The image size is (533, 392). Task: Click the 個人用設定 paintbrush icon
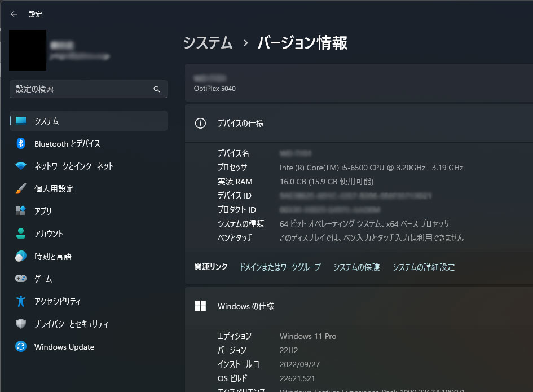click(21, 189)
